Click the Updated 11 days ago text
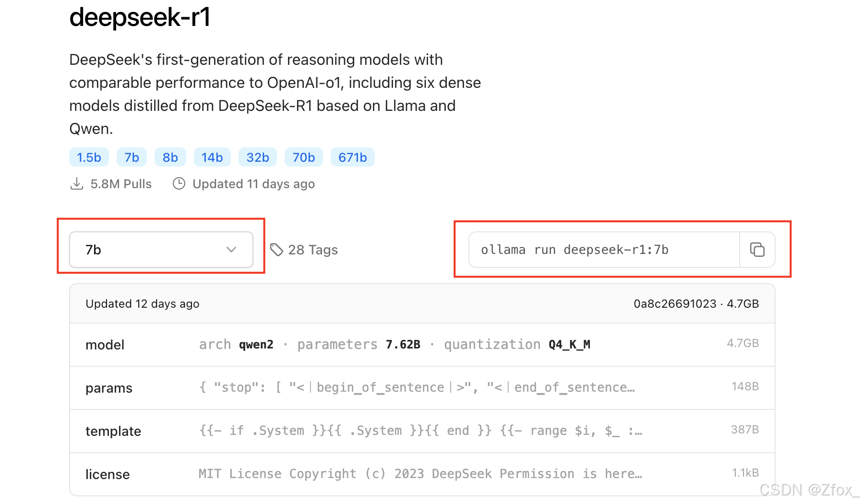Image resolution: width=862 pixels, height=504 pixels. 253,184
